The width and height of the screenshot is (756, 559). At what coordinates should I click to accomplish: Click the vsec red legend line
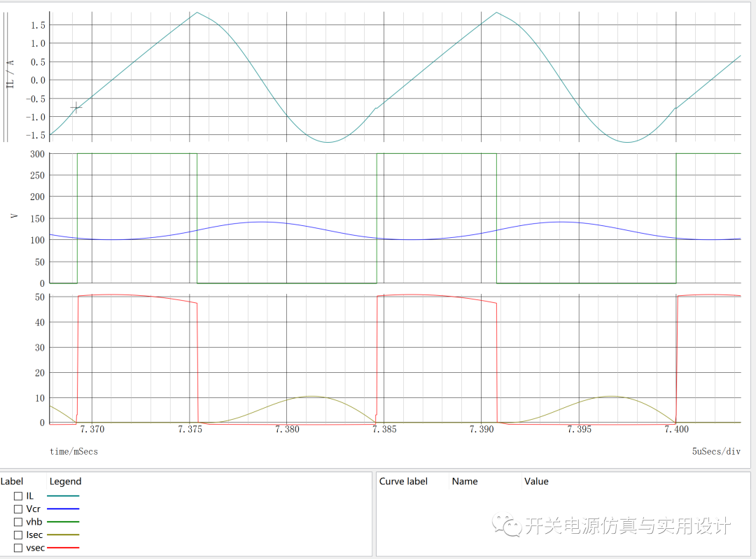[x=63, y=548]
